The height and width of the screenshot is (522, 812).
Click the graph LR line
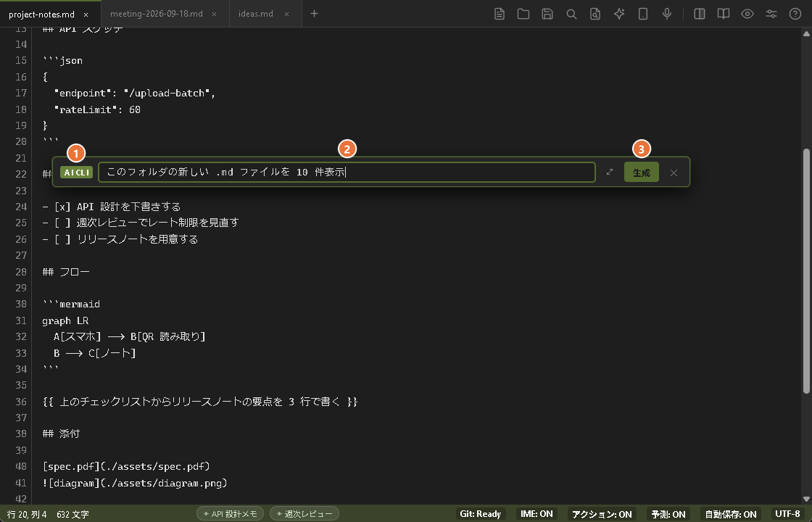(65, 320)
